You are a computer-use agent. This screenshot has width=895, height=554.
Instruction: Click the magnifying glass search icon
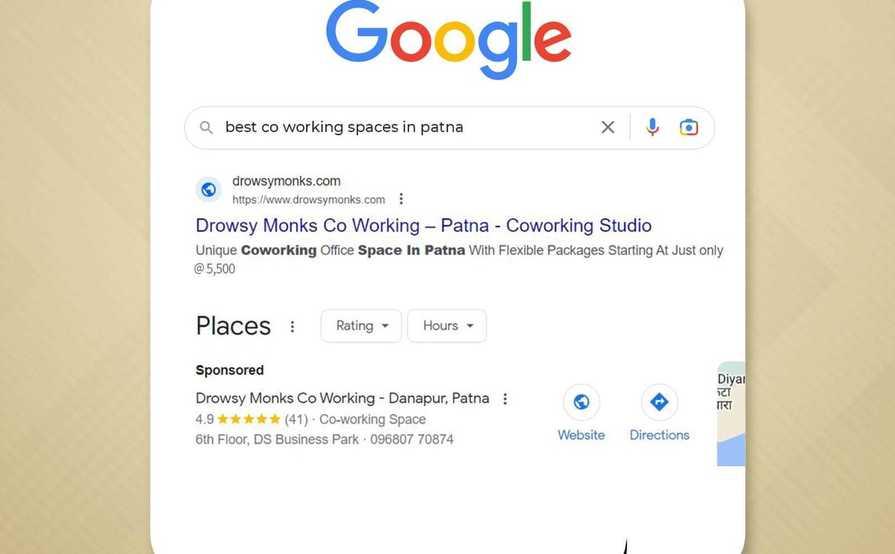coord(206,128)
